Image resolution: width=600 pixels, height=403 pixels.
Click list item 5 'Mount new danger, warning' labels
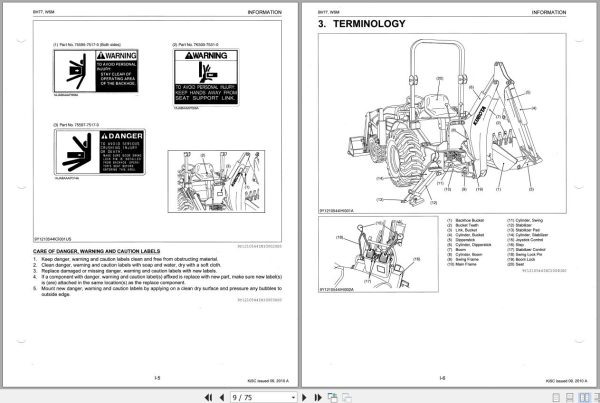158,291
